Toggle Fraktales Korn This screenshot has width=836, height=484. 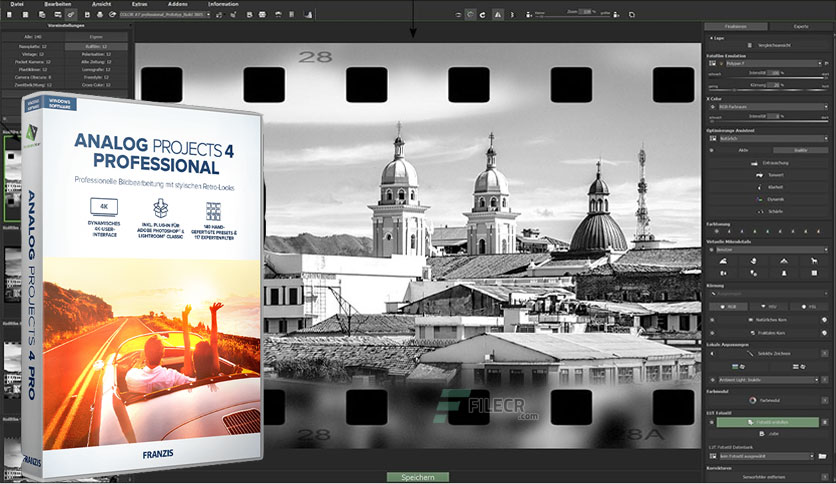[768, 333]
